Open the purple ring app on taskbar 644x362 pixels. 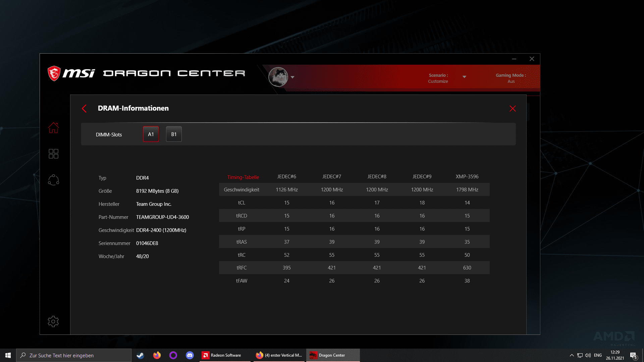[x=173, y=355]
